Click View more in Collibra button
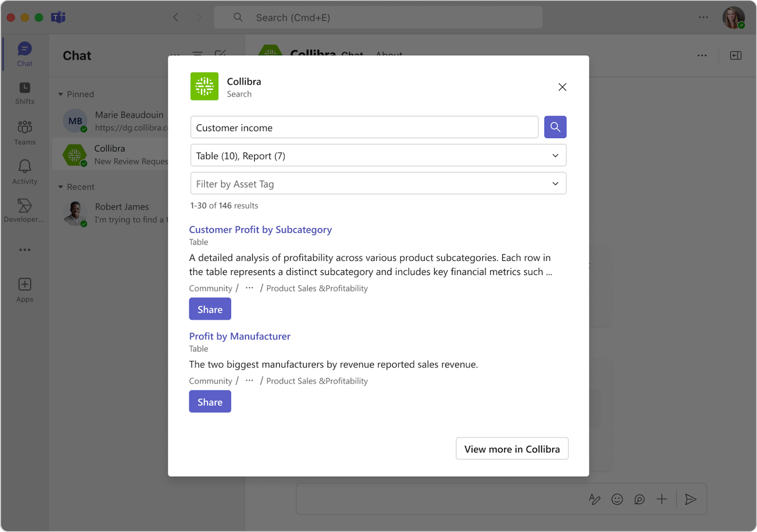The image size is (757, 532). pos(512,449)
